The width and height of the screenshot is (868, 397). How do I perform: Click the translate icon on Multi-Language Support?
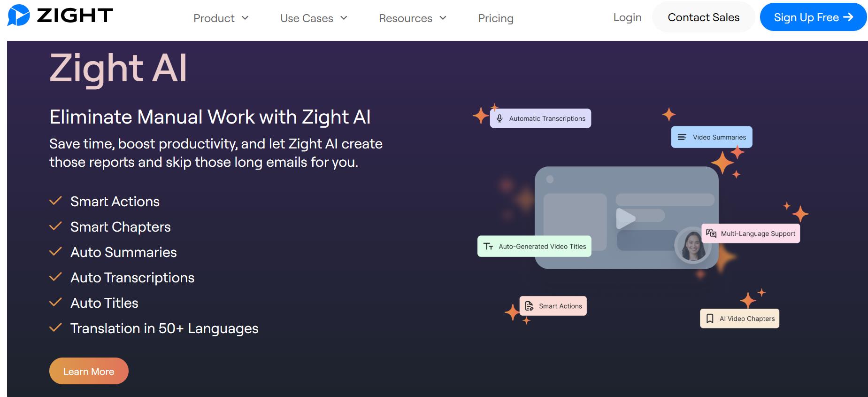(x=711, y=234)
